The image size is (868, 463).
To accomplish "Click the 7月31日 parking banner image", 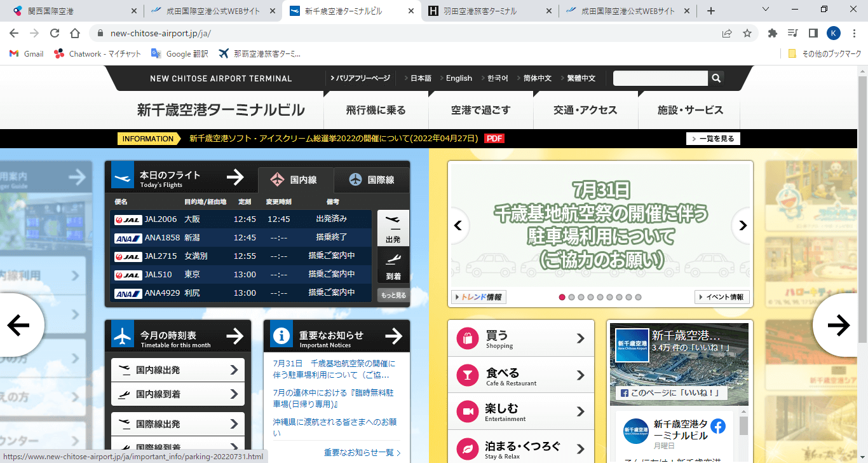I will pyautogui.click(x=600, y=225).
